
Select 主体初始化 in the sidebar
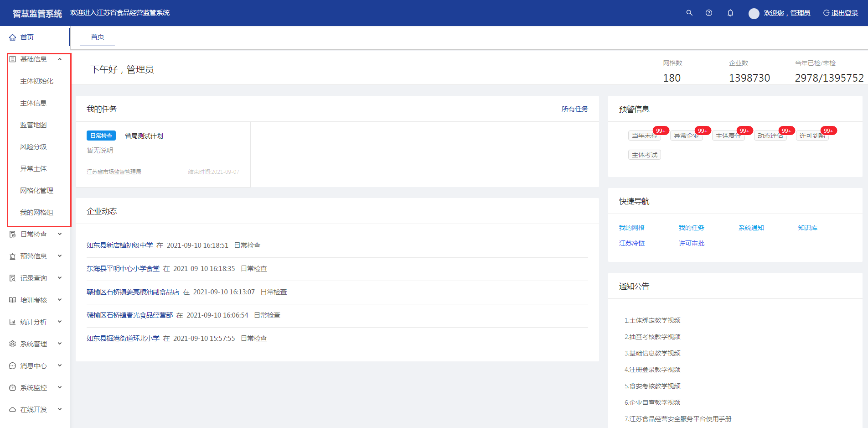pos(37,81)
